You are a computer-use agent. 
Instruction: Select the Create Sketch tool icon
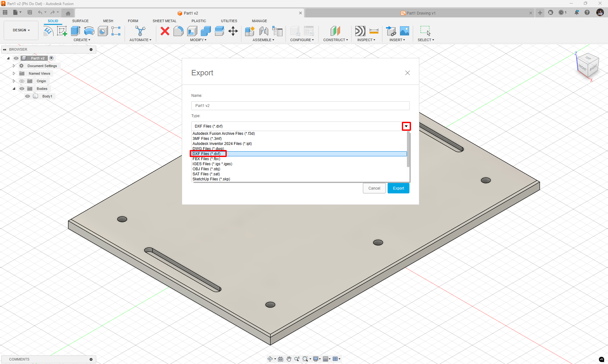(62, 31)
